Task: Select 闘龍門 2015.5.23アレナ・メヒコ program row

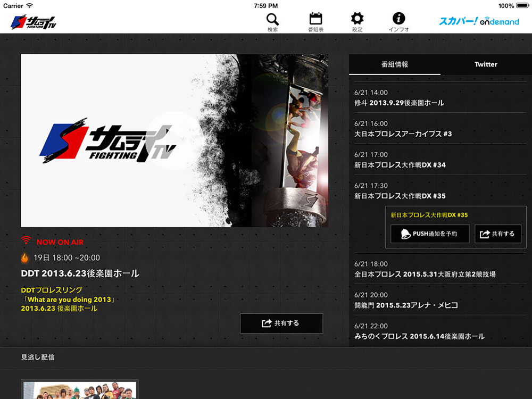Action: pyautogui.click(x=440, y=300)
